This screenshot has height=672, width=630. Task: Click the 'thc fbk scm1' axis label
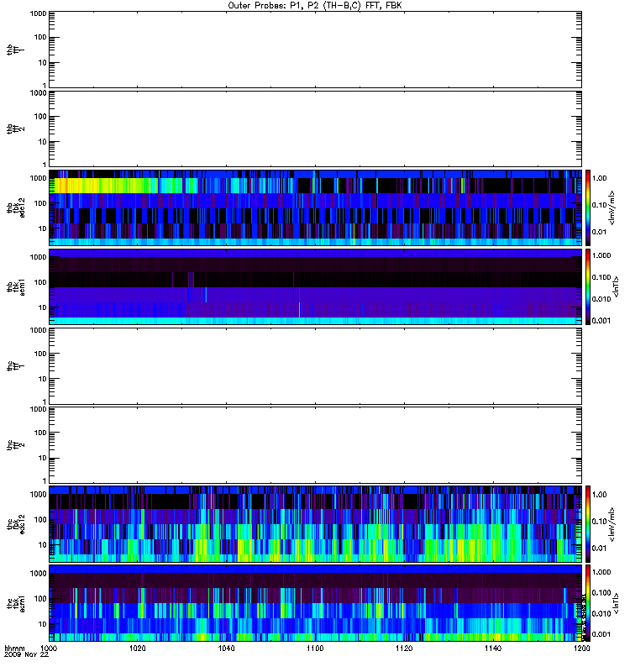[15, 603]
